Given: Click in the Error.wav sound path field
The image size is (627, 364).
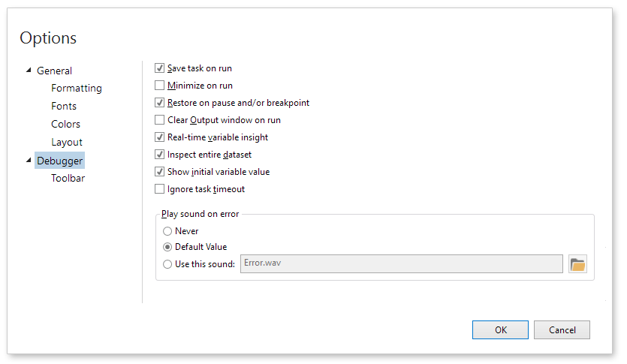Looking at the screenshot, I should (401, 264).
